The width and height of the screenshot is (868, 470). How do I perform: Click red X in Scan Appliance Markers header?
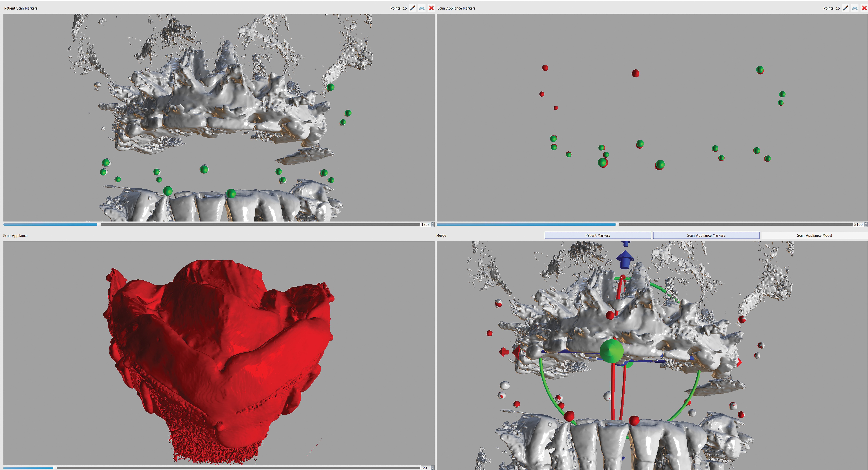pos(864,8)
